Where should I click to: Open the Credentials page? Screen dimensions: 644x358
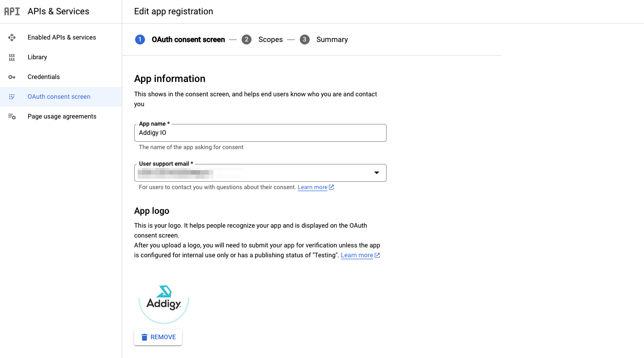click(x=61, y=77)
